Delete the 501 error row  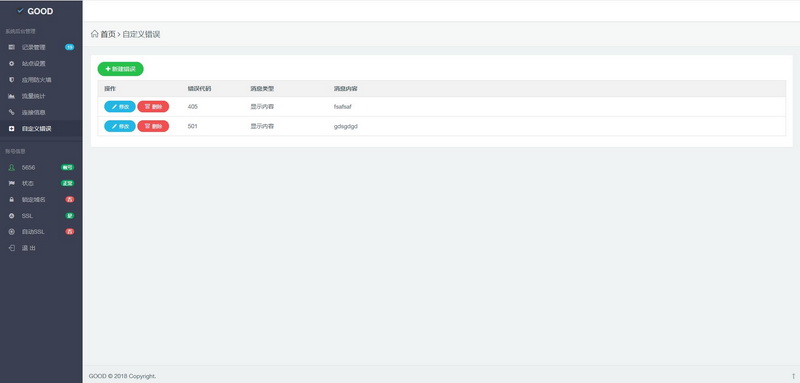(153, 126)
